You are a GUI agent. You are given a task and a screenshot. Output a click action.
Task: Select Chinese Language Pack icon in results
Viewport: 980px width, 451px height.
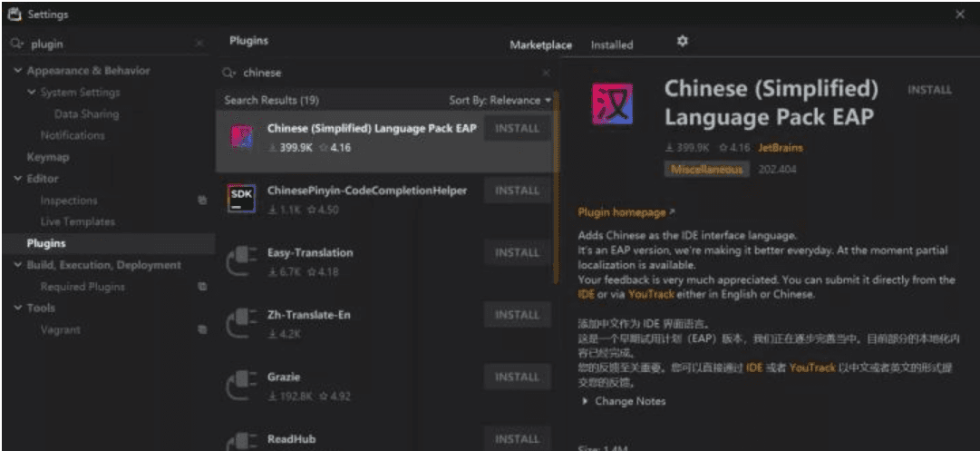pyautogui.click(x=241, y=138)
